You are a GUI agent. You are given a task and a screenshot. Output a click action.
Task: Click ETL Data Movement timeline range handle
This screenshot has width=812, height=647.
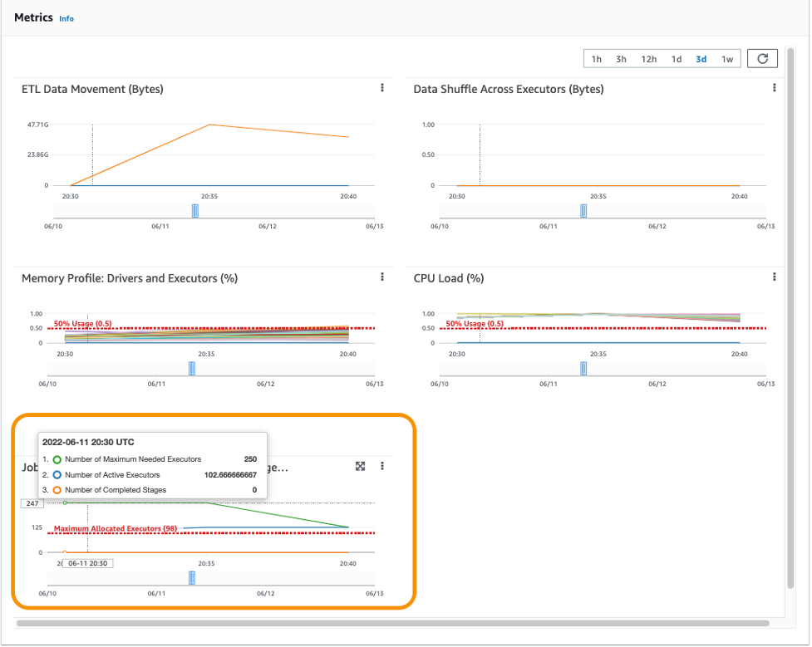point(195,211)
